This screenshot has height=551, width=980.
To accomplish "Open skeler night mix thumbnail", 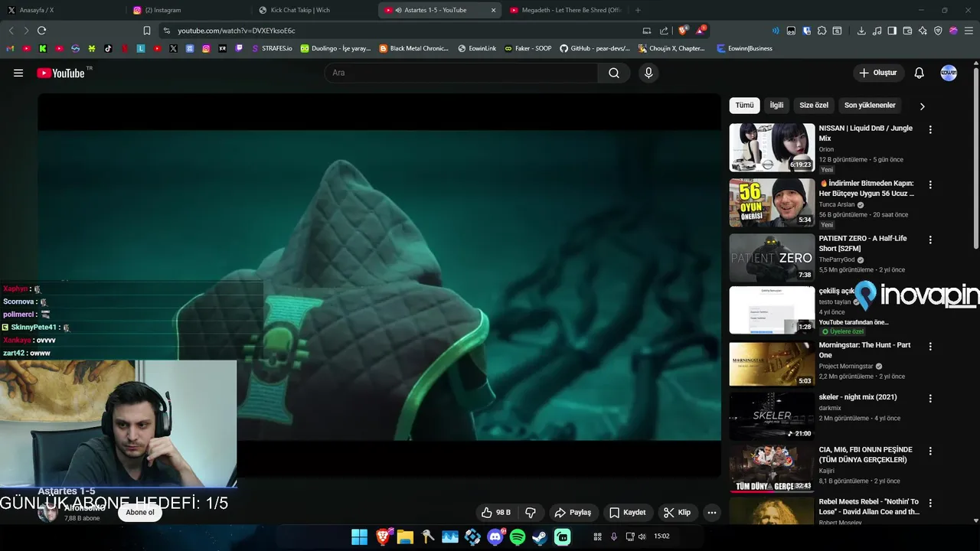I will (772, 416).
